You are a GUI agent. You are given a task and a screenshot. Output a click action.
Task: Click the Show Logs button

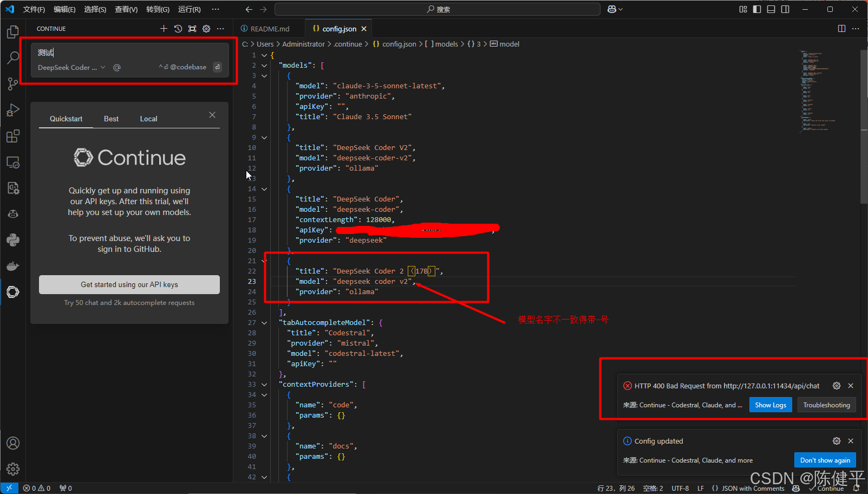pos(771,405)
